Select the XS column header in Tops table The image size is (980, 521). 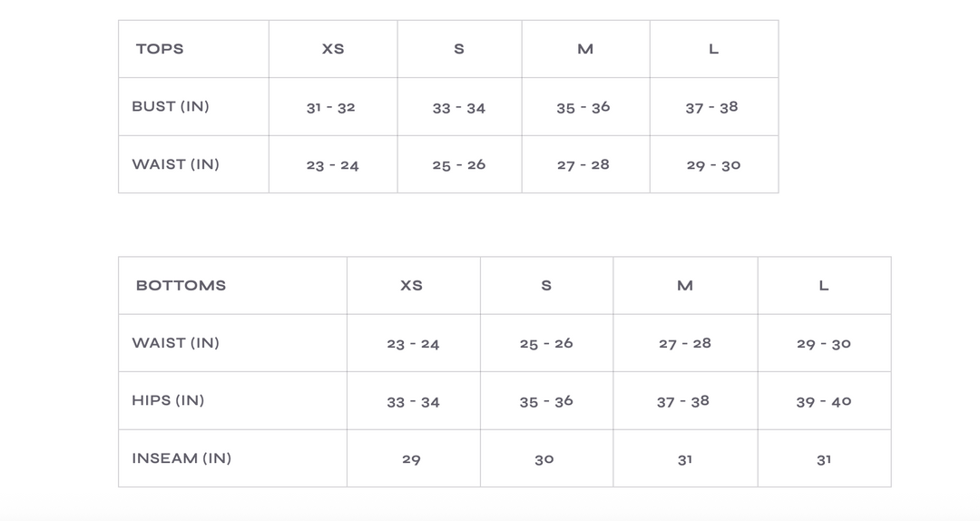coord(333,49)
